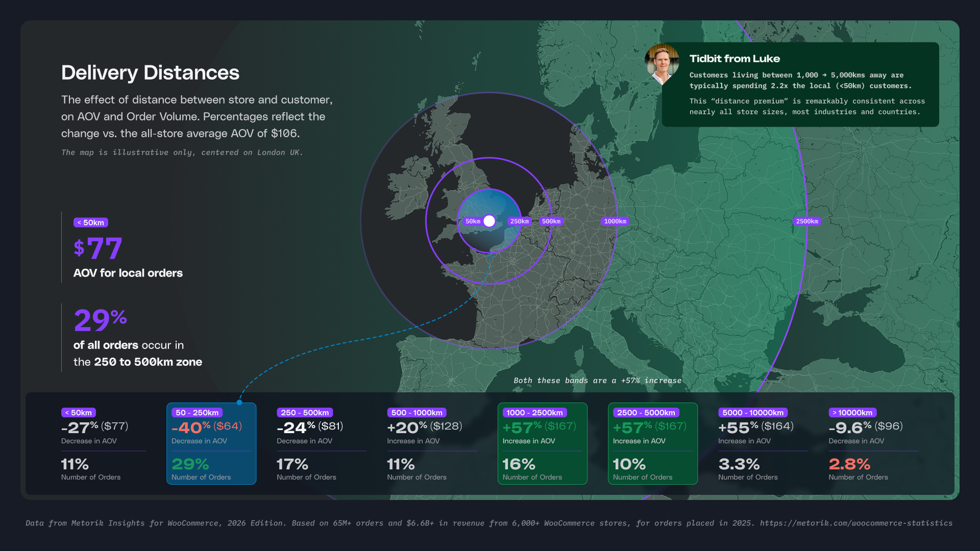Click the large purple "29%" figure

[x=100, y=320]
